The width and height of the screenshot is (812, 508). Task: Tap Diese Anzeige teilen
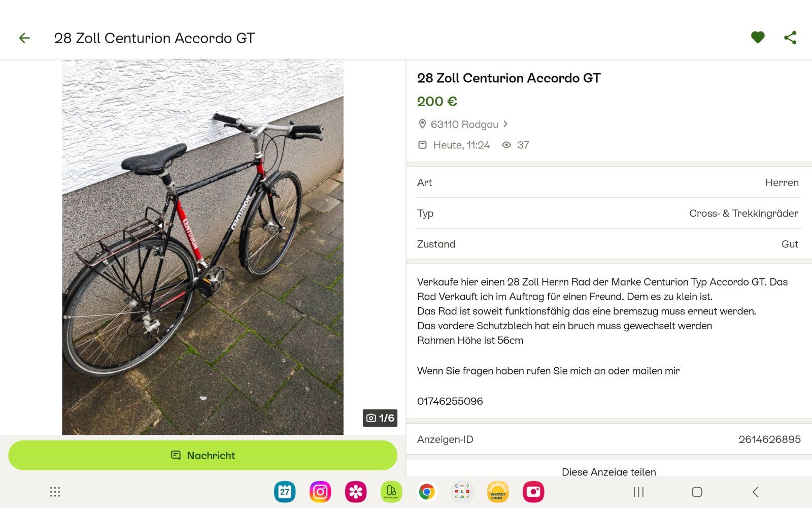[608, 471]
